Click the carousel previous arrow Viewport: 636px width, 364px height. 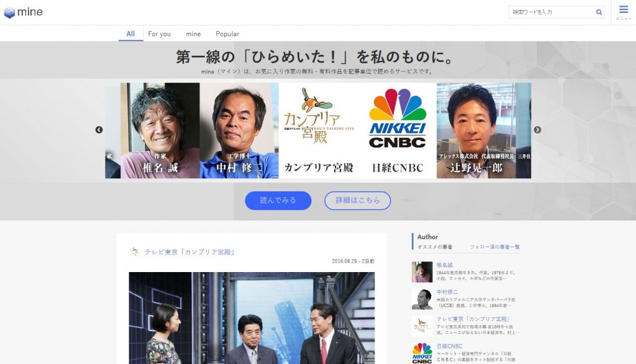99,130
